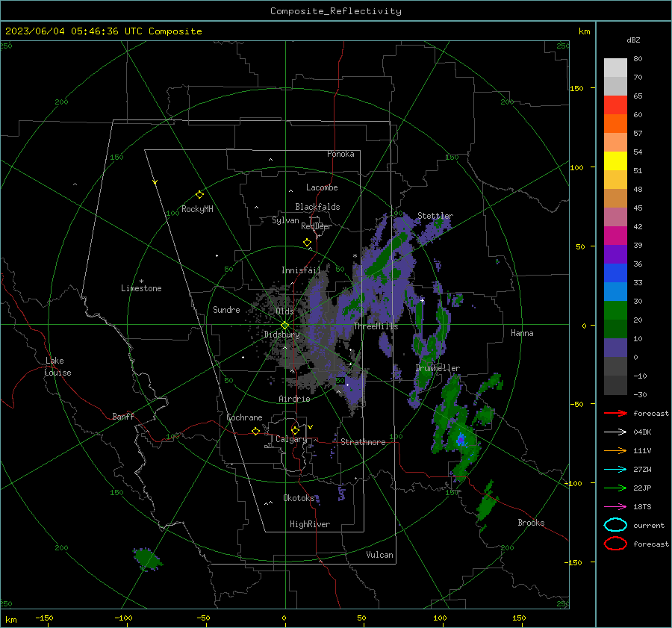Select the Brooks label
Screen dimensions: 672x628
point(531,523)
